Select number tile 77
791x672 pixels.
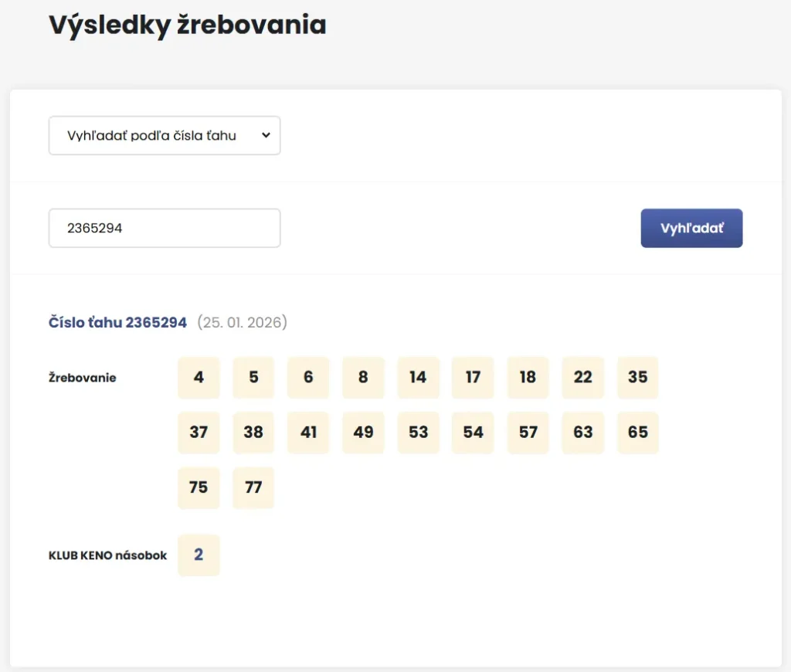point(253,488)
